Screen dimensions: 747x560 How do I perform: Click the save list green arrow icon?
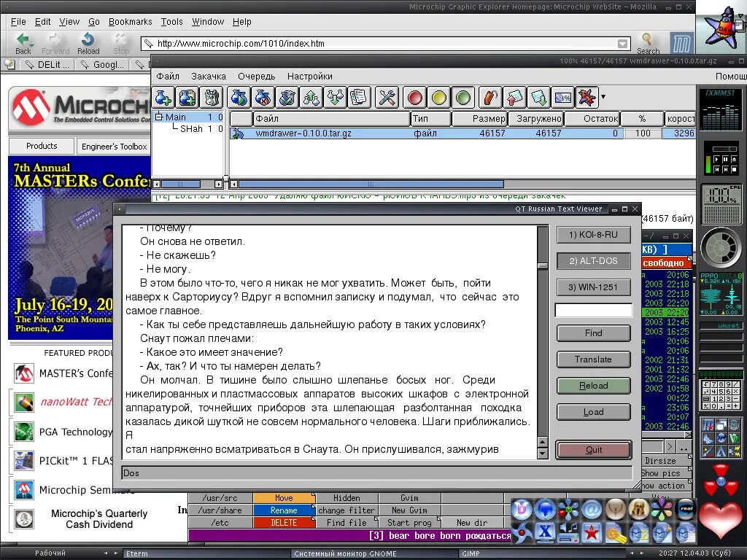click(x=539, y=98)
